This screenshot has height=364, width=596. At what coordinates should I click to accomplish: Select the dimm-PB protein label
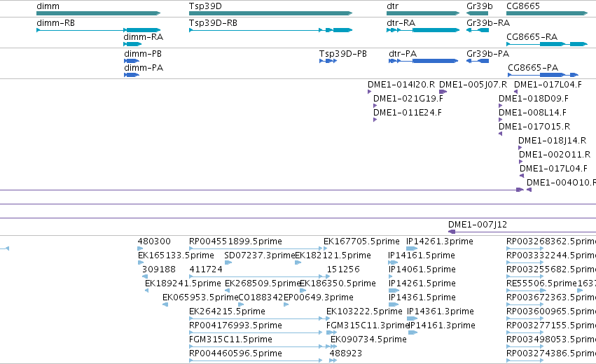pyautogui.click(x=143, y=54)
